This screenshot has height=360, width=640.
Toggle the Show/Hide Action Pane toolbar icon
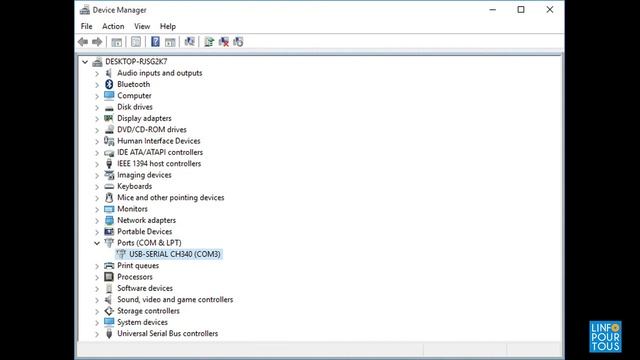pyautogui.click(x=170, y=42)
